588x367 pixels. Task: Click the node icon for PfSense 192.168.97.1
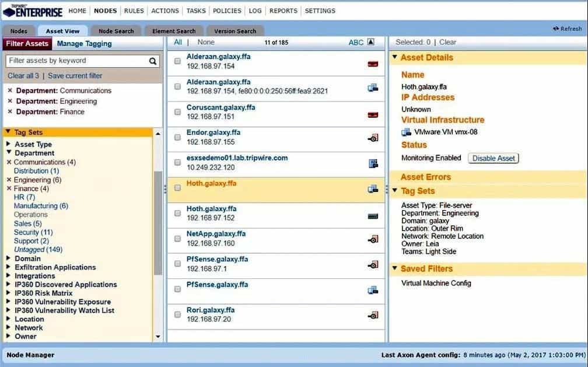[373, 265]
